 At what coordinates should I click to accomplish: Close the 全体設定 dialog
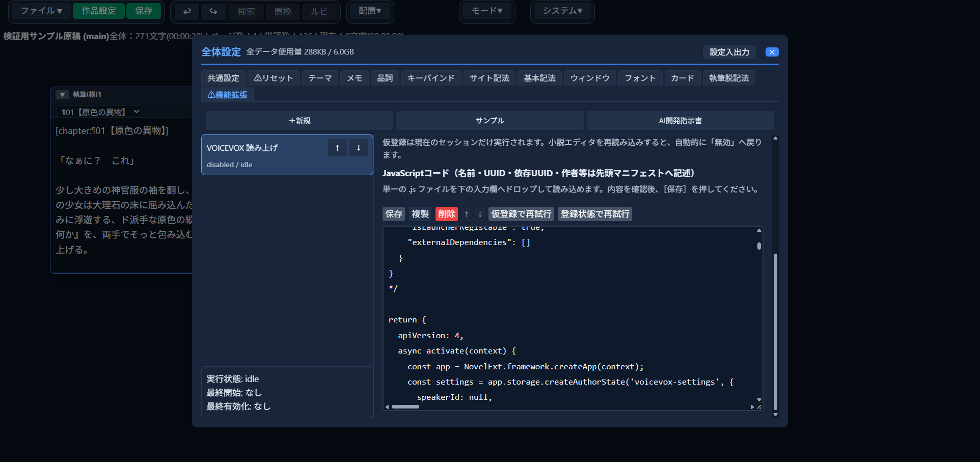tap(772, 52)
